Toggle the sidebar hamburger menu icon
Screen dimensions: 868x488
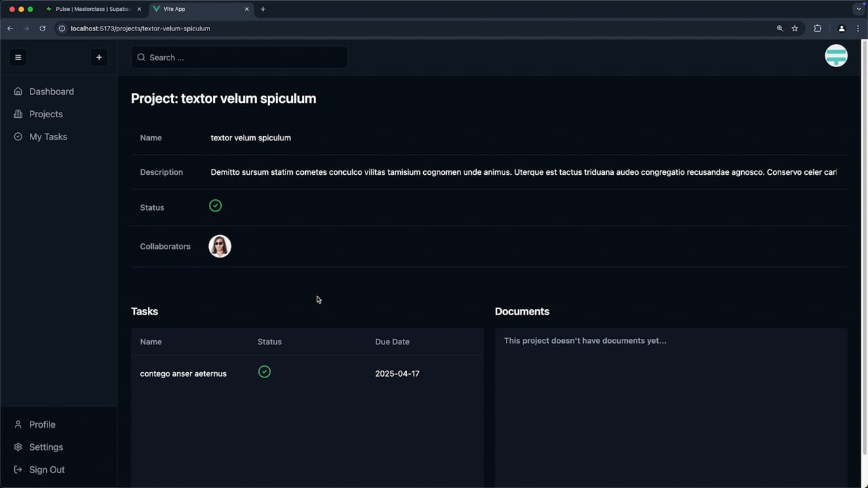pos(18,58)
